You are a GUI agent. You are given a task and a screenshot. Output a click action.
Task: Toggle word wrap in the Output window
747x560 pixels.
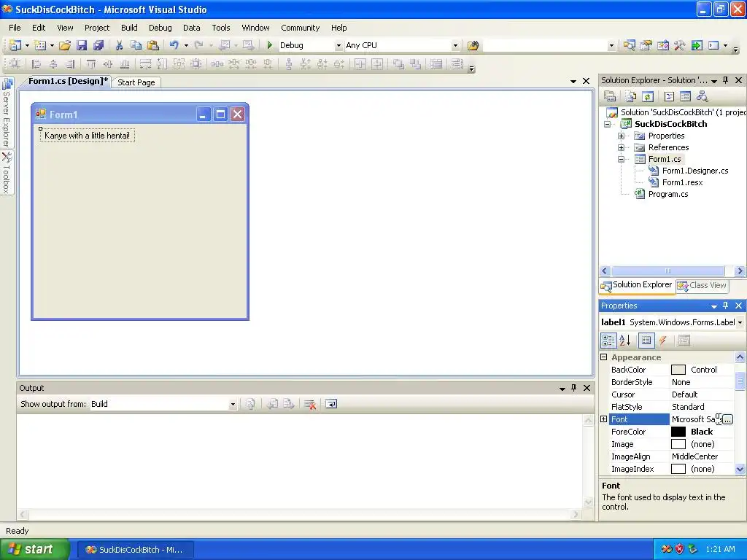(331, 404)
